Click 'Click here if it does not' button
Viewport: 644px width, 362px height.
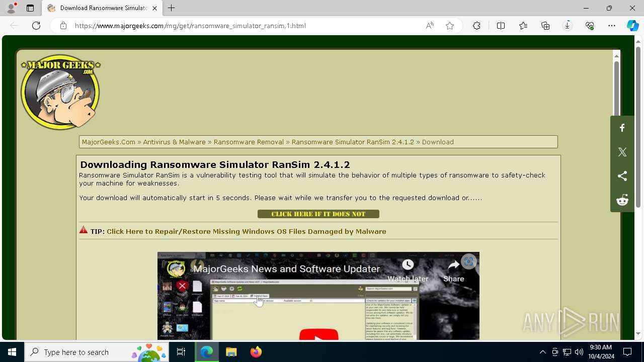coord(318,214)
